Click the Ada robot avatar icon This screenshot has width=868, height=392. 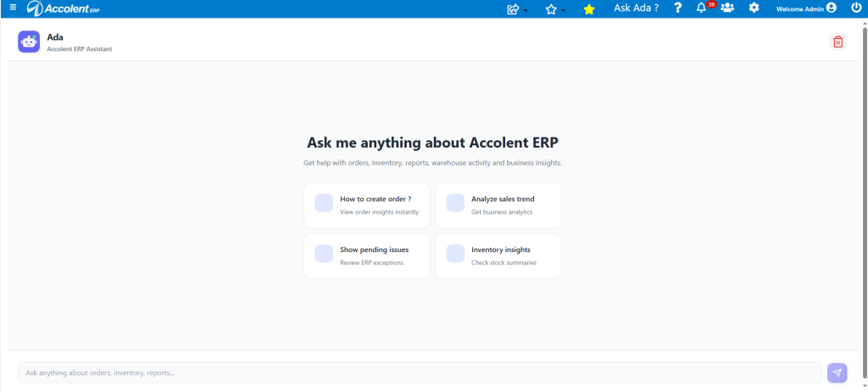pos(29,42)
